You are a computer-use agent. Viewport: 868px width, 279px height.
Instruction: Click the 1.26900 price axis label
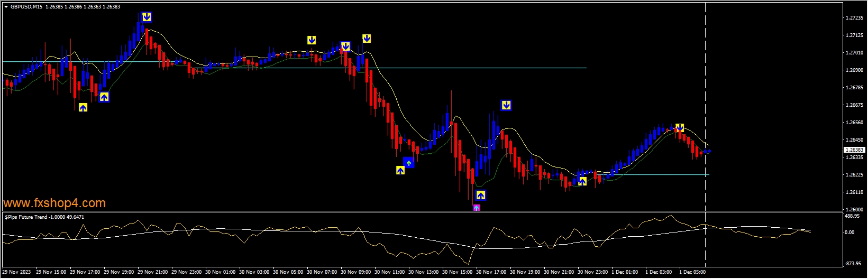tap(854, 70)
